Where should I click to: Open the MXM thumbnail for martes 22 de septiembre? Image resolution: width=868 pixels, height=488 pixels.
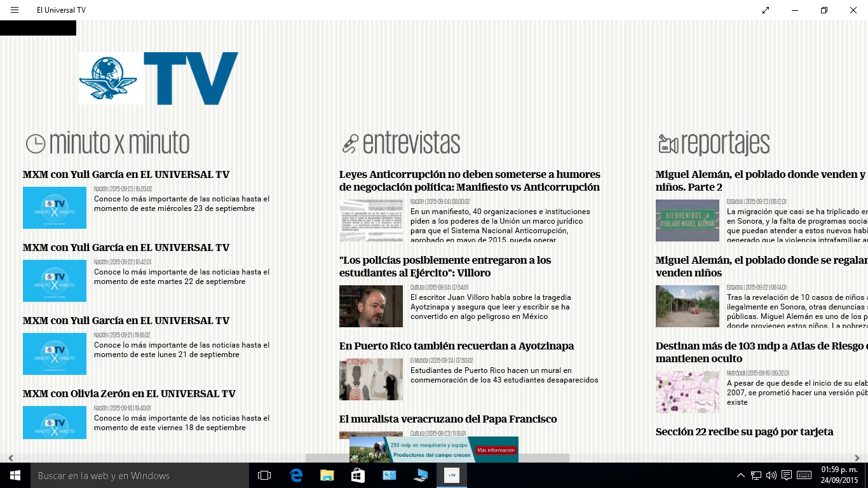[55, 281]
